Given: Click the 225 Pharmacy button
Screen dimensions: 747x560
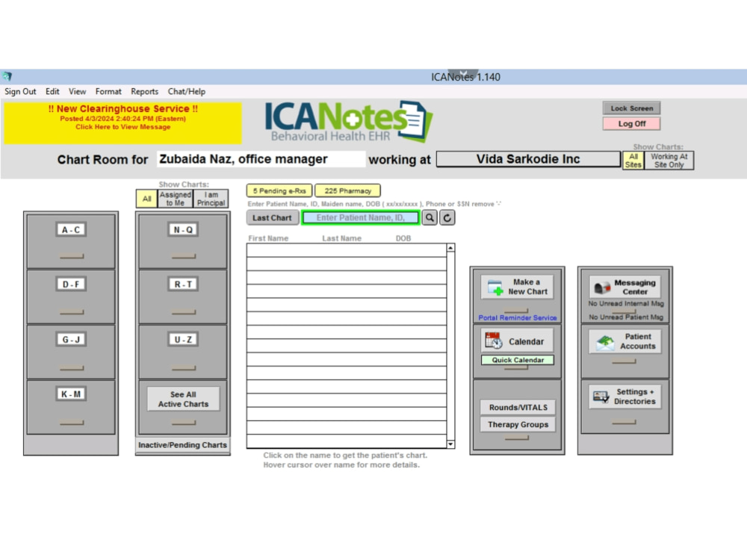Looking at the screenshot, I should (x=348, y=190).
